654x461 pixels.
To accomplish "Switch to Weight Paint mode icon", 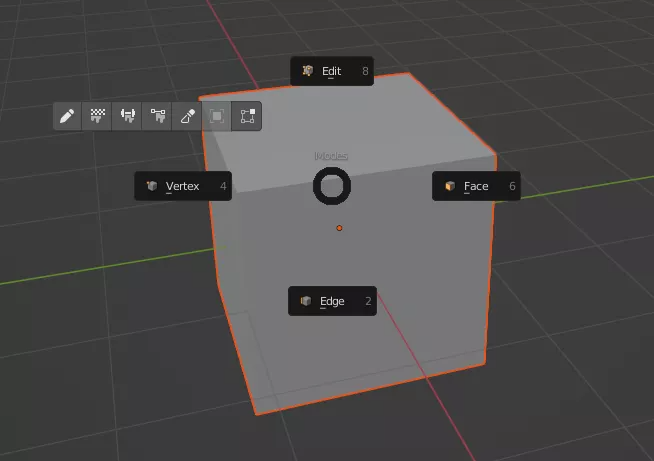I will pos(127,116).
